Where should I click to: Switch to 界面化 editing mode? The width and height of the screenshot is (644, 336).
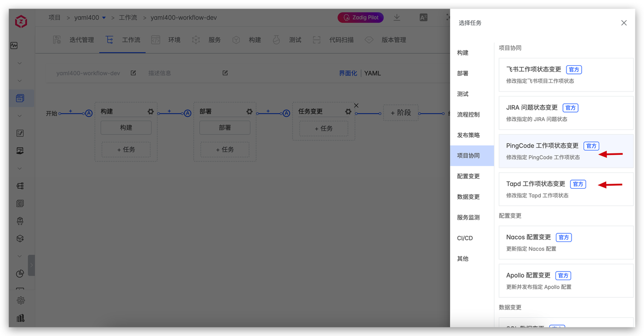tap(348, 73)
